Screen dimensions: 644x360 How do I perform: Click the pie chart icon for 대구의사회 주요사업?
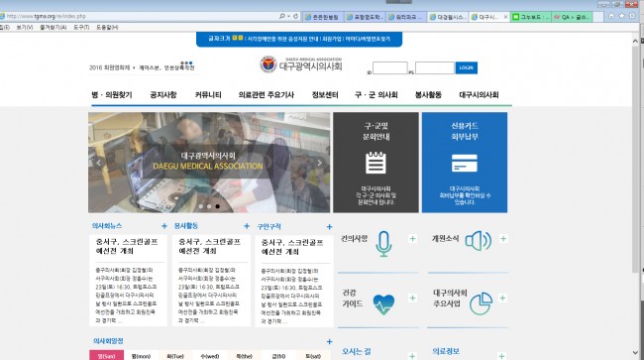pos(481,303)
